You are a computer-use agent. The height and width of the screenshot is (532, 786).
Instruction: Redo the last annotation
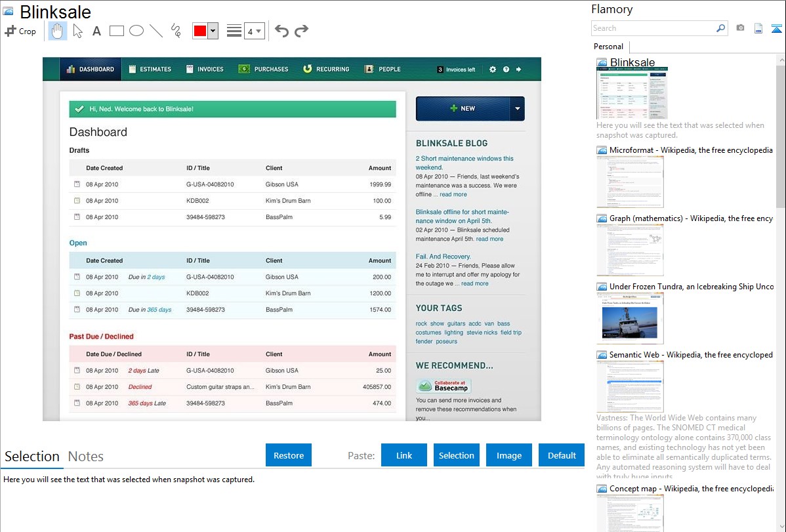coord(301,31)
